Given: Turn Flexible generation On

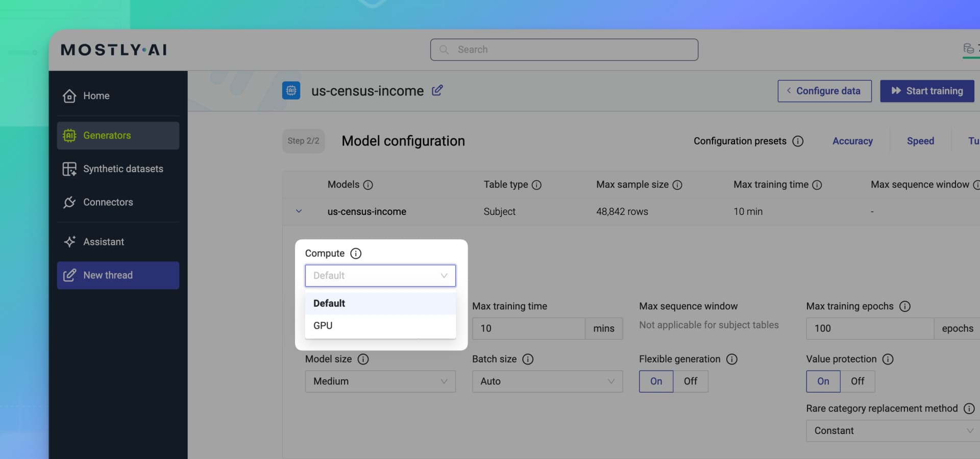Looking at the screenshot, I should click(x=656, y=381).
